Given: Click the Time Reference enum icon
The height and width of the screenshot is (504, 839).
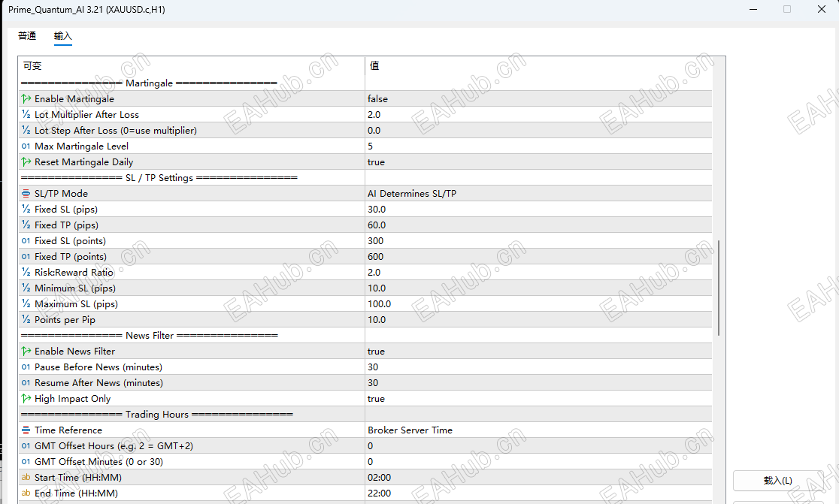Looking at the screenshot, I should click(x=26, y=430).
